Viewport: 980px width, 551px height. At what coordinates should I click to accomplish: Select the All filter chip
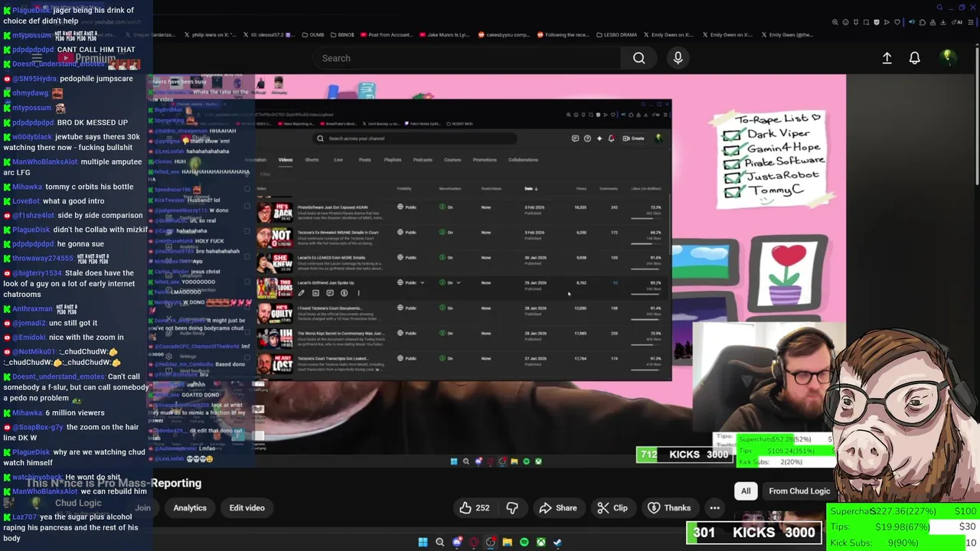coord(746,491)
